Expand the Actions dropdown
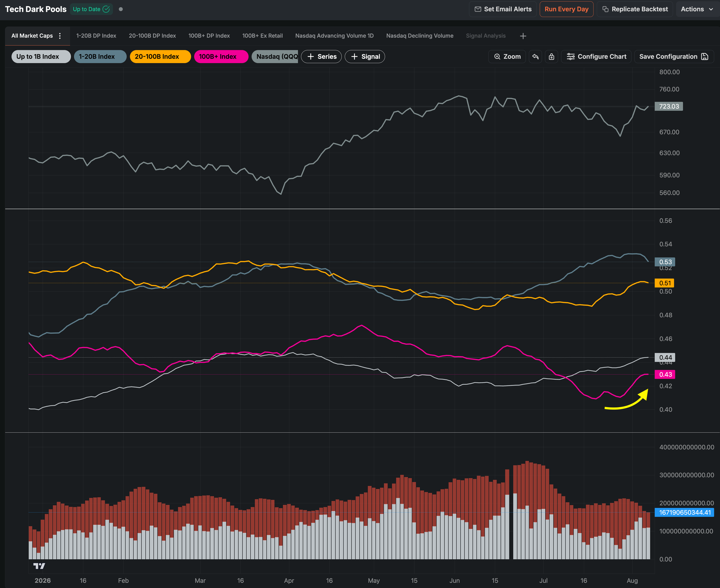 click(x=697, y=9)
